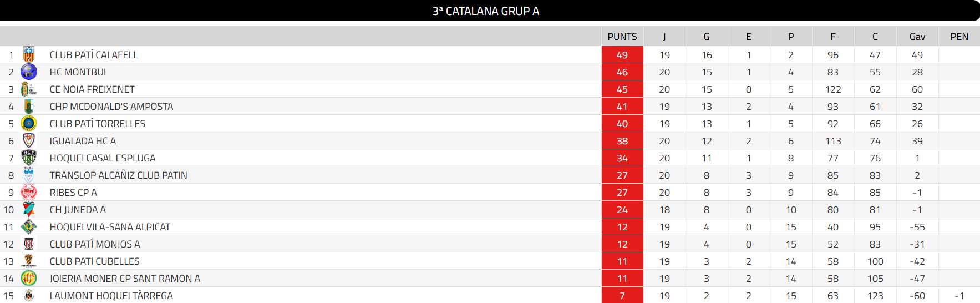The image size is (980, 303).
Task: Open the Translop Alcañiz Club Patin team link
Action: pyautogui.click(x=118, y=175)
